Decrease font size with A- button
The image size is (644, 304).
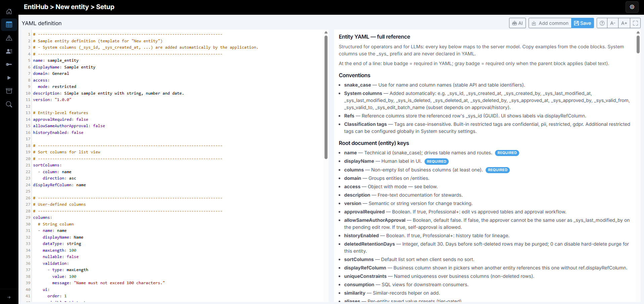click(x=613, y=23)
